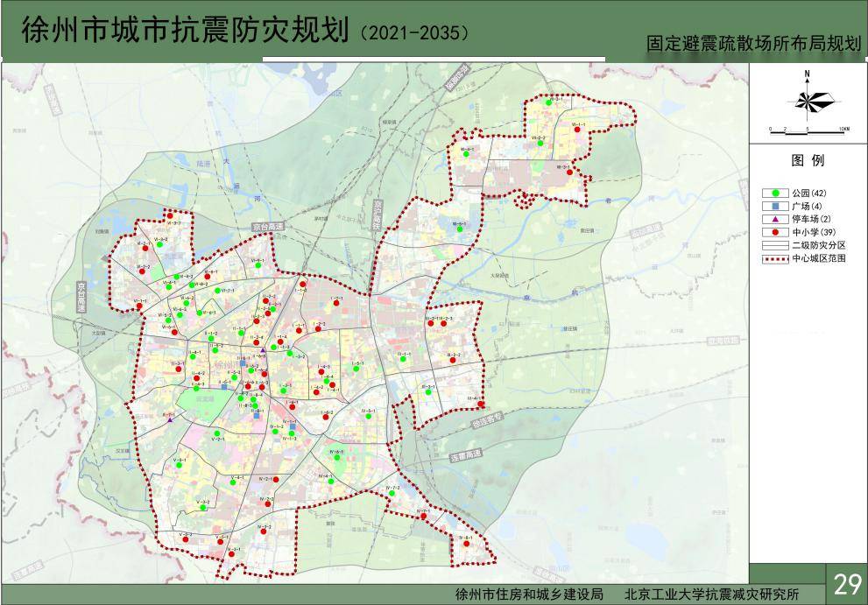Select the purple 停车场 triangle legend symbol
This screenshot has width=868, height=605.
click(776, 220)
